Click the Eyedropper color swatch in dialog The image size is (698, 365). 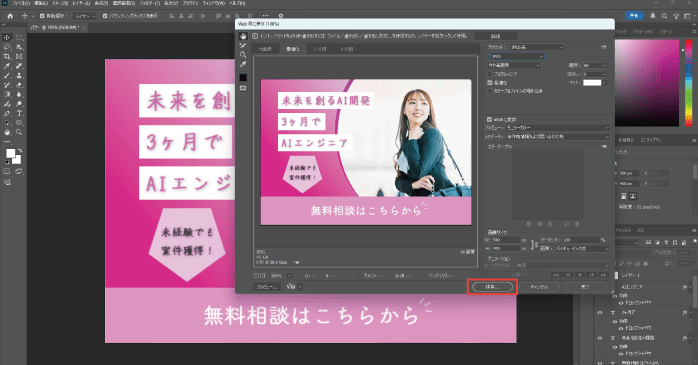click(243, 77)
